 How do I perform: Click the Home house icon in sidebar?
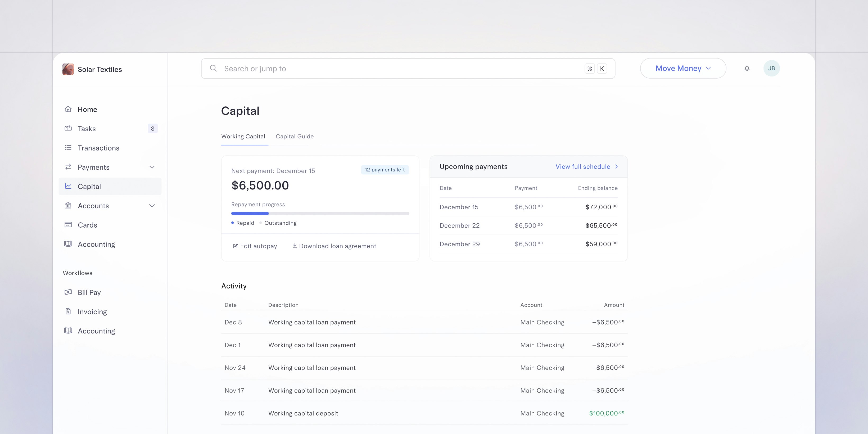click(68, 109)
